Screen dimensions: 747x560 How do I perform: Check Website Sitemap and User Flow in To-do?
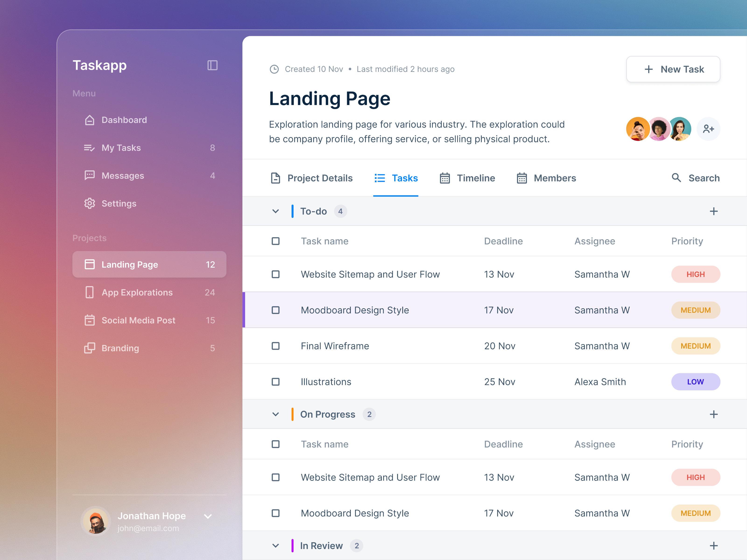[275, 274]
